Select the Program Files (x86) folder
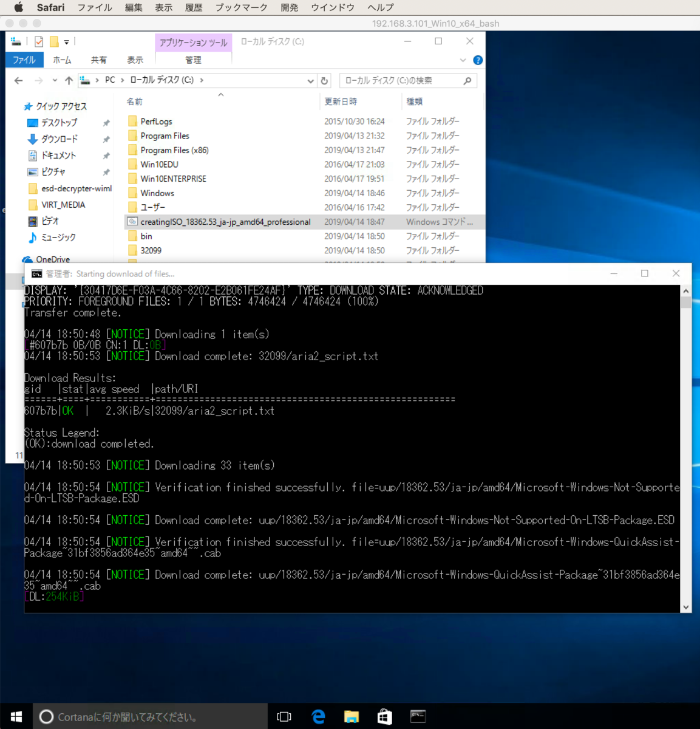This screenshot has width=700, height=729. (x=174, y=150)
